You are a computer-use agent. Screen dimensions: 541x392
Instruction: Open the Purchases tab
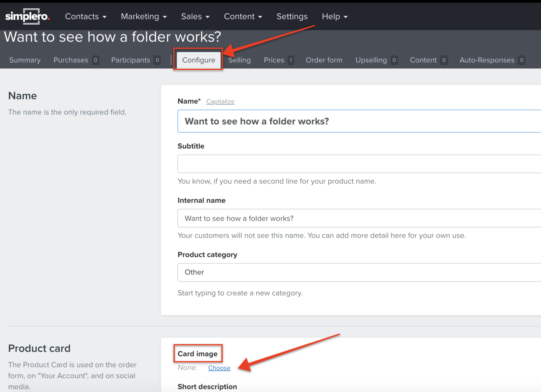click(76, 60)
